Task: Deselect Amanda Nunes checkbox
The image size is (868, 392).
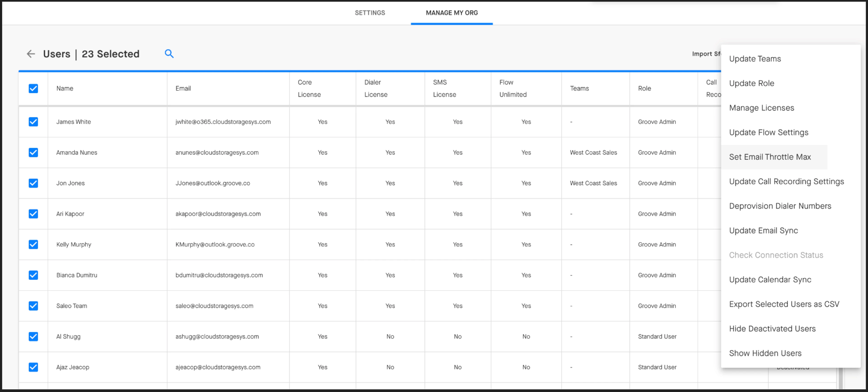Action: pyautogui.click(x=33, y=153)
